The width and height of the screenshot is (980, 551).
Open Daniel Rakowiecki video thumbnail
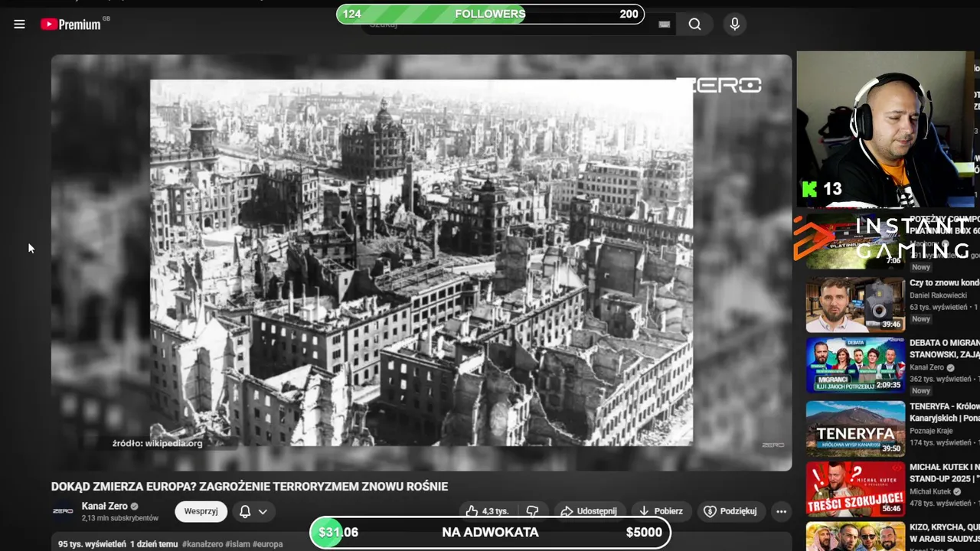855,305
